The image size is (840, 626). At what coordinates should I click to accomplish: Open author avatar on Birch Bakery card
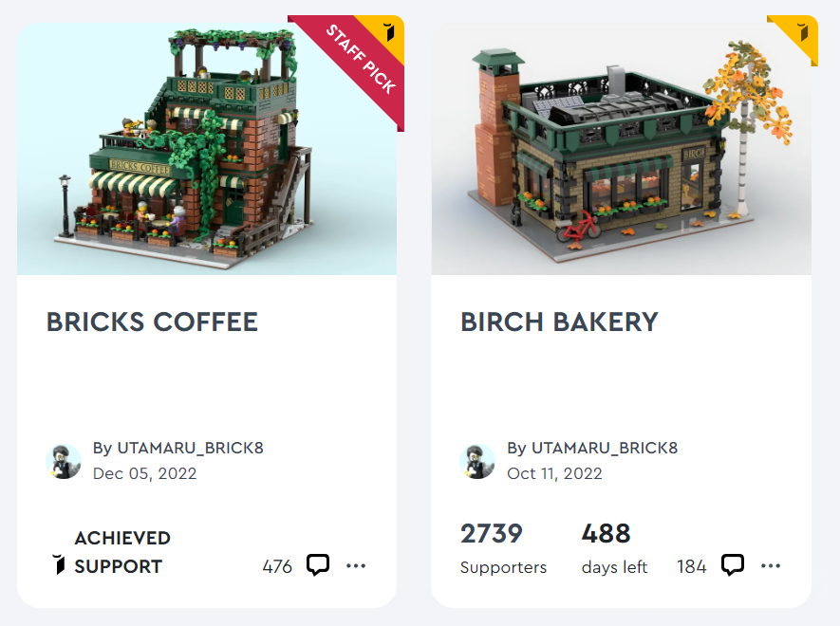click(x=477, y=461)
